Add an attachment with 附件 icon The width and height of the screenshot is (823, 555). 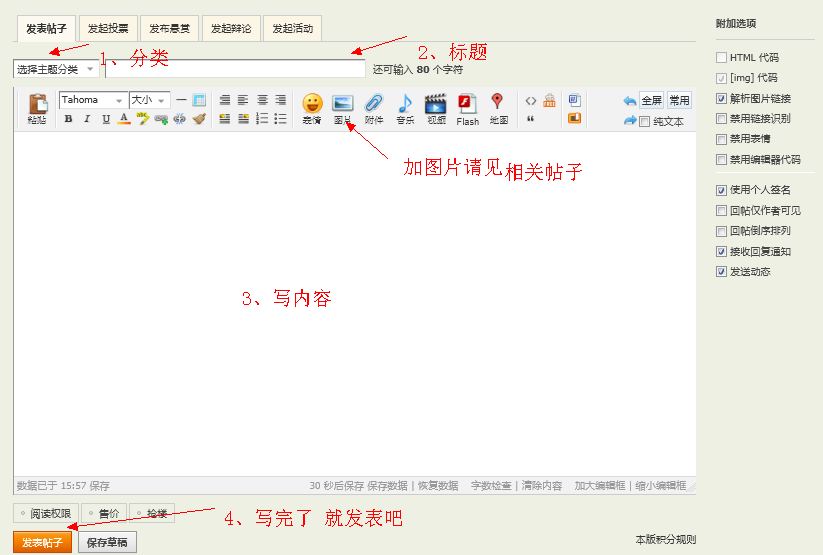pos(374,108)
